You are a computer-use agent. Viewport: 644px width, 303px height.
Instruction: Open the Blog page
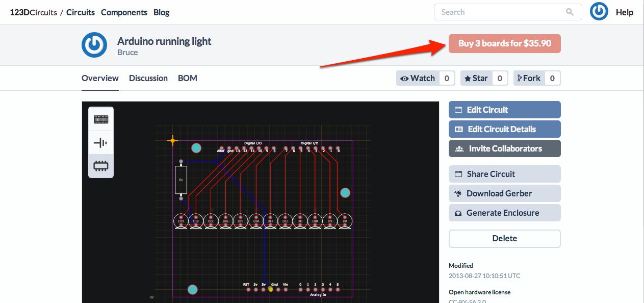[162, 12]
